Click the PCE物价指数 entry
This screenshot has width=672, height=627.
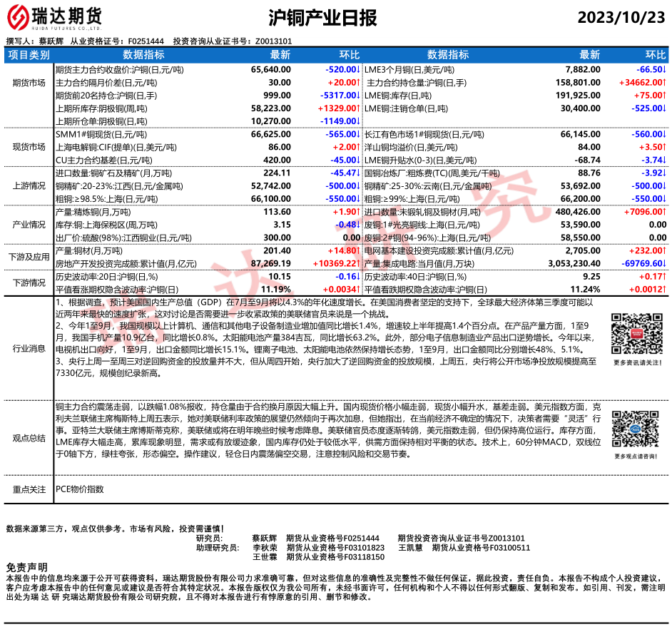pyautogui.click(x=79, y=489)
